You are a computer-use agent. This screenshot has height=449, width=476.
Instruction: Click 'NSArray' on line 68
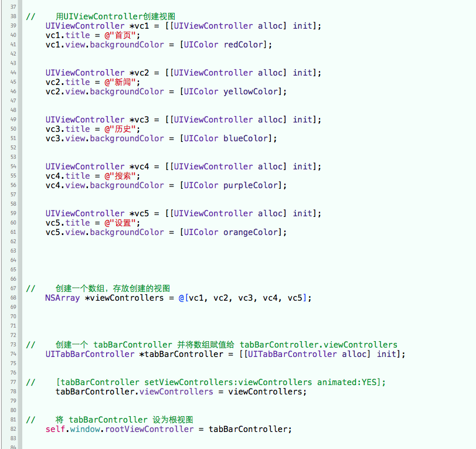62,298
